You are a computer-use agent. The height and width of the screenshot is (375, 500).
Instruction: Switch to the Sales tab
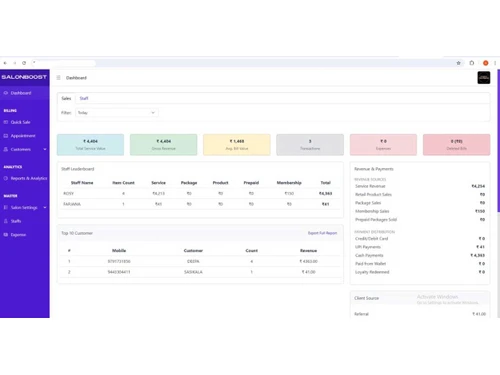click(66, 98)
